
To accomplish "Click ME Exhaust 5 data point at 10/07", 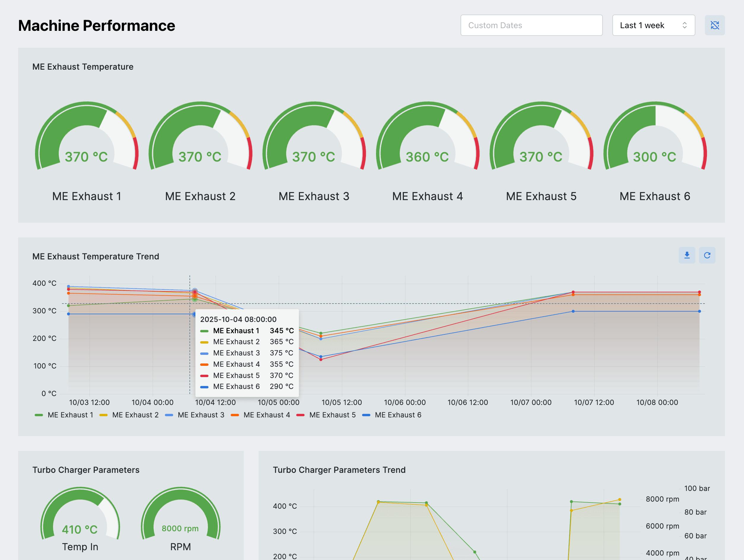I will tap(573, 292).
